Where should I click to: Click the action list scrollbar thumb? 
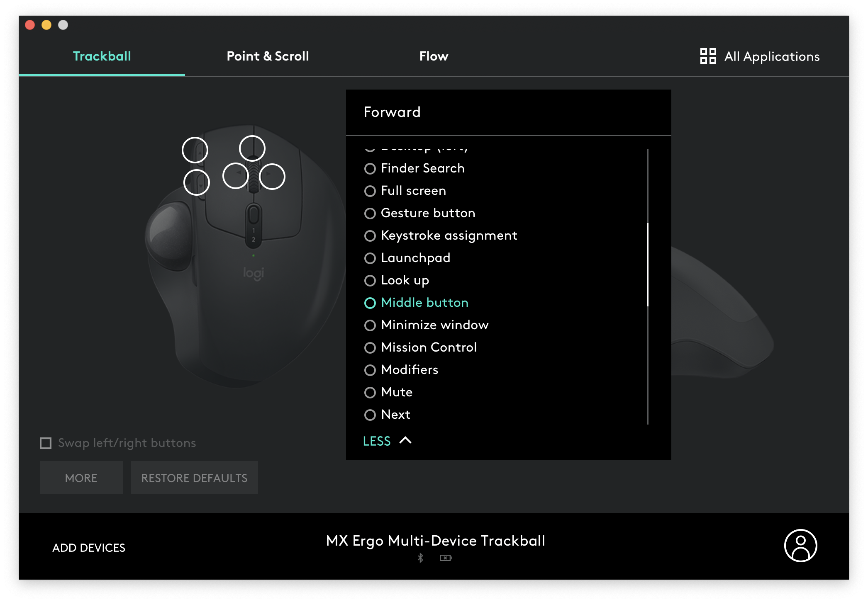[x=647, y=265]
